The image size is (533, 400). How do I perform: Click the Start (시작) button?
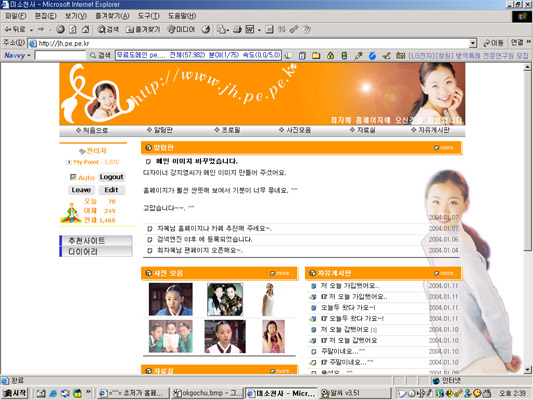[15, 393]
